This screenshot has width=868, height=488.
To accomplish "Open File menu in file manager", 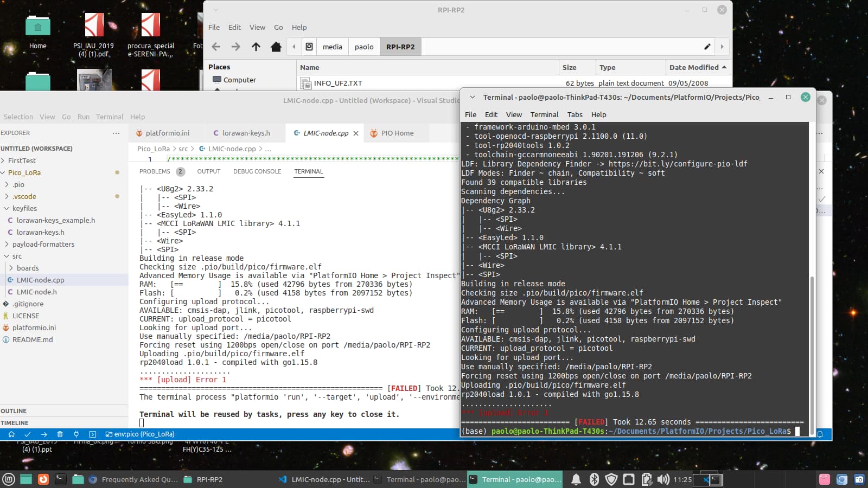I will (x=214, y=27).
